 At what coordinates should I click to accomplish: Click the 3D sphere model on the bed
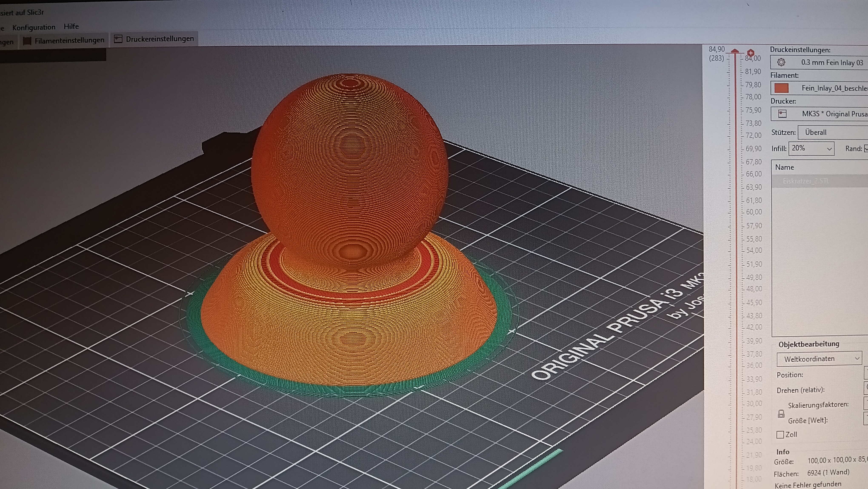(x=350, y=165)
